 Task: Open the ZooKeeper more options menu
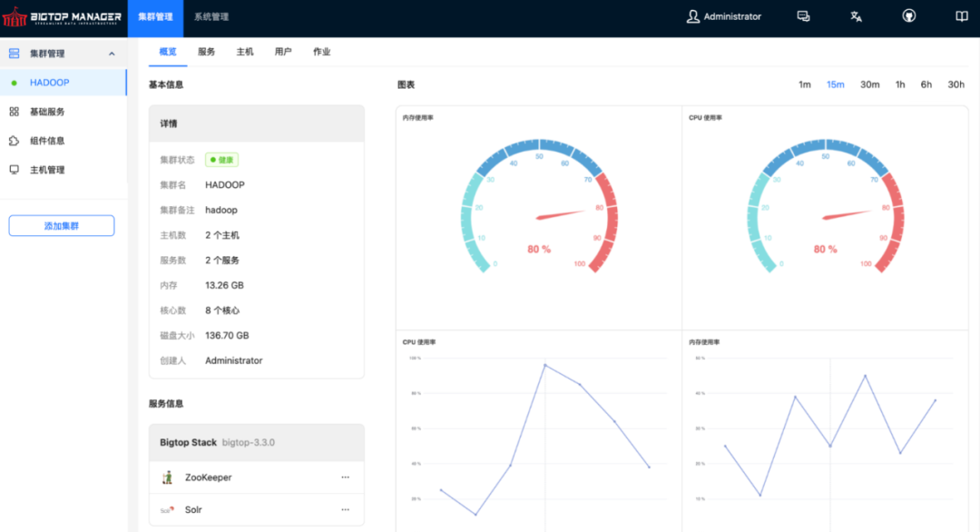point(345,478)
